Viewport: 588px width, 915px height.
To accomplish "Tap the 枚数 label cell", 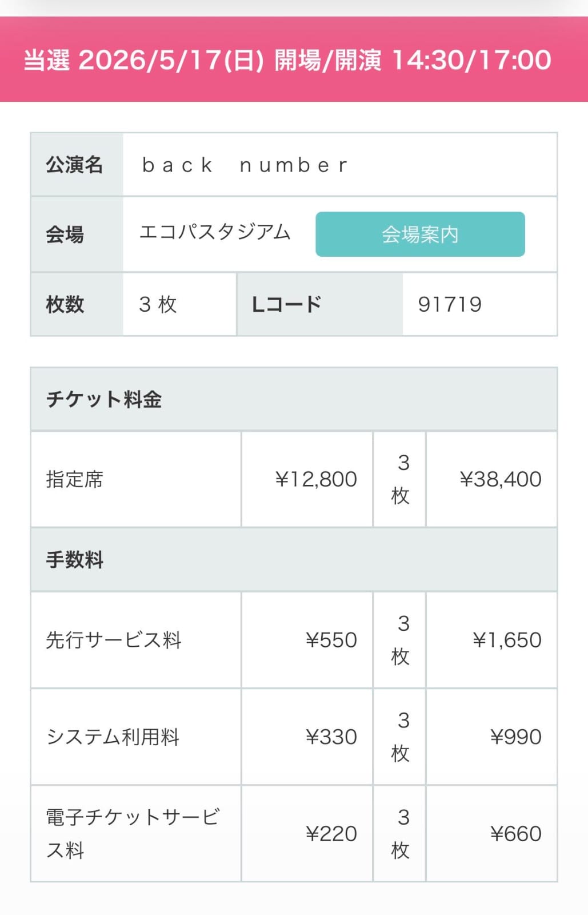I will point(65,304).
